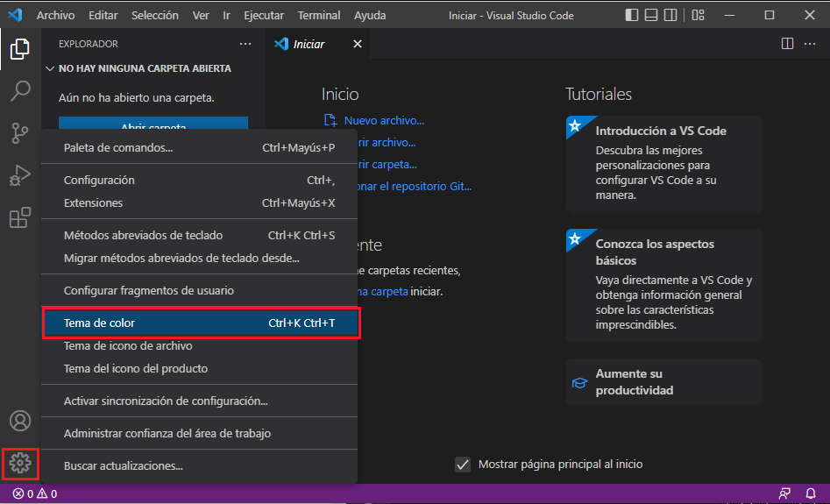Screen dimensions: 830x504
Task: Open Explorer views and more actions ellipsis
Action: 245,44
